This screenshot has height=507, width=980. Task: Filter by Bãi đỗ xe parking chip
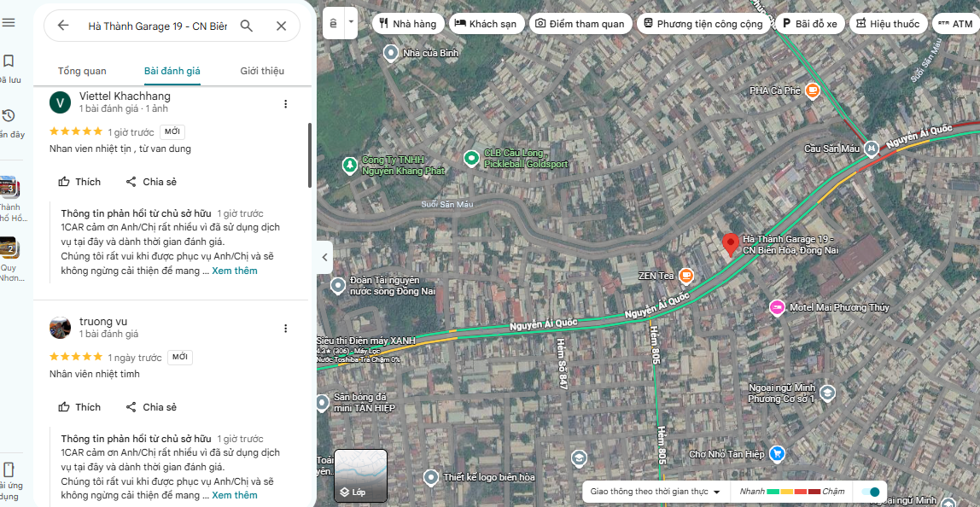coord(811,25)
